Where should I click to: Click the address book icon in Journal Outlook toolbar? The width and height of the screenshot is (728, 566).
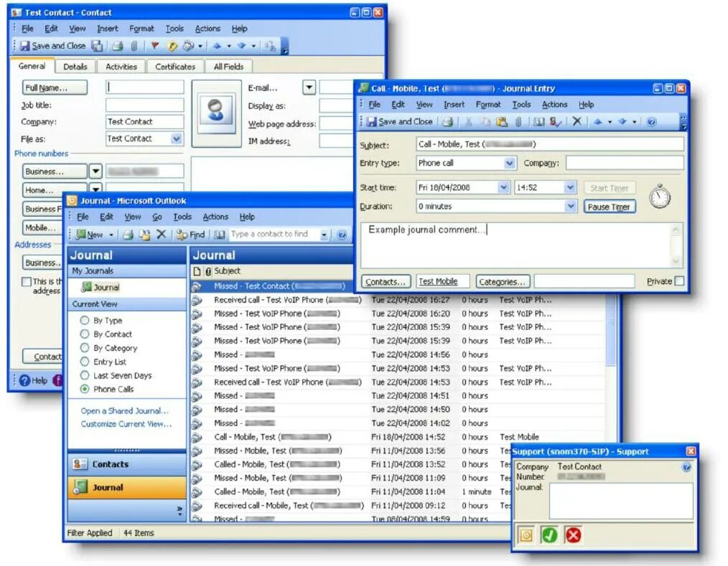[219, 235]
